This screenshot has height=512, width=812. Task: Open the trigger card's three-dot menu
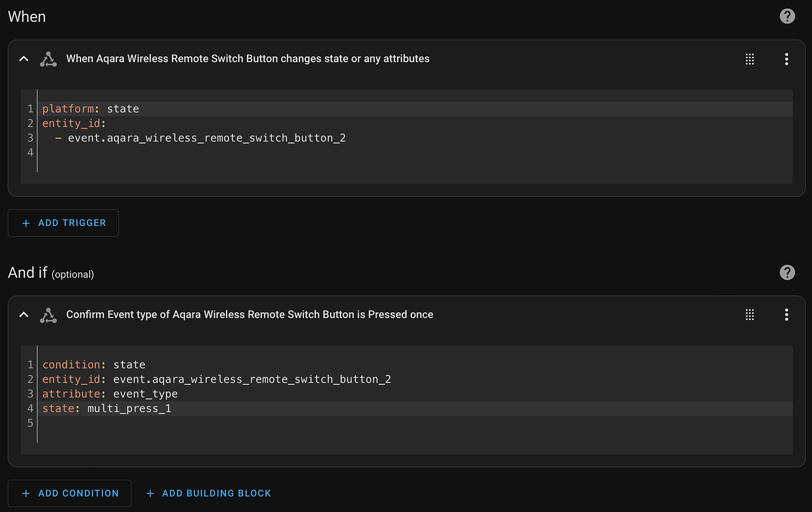tap(786, 59)
